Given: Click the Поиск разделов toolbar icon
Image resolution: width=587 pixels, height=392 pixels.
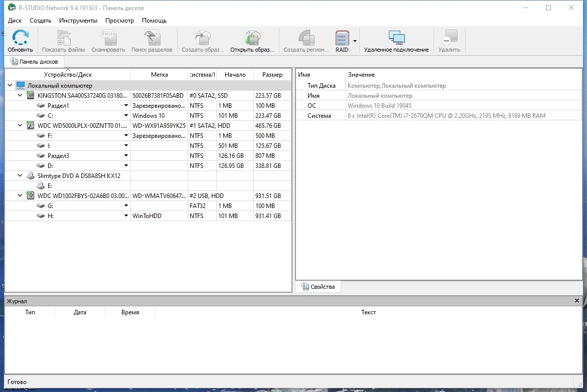Looking at the screenshot, I should (152, 38).
